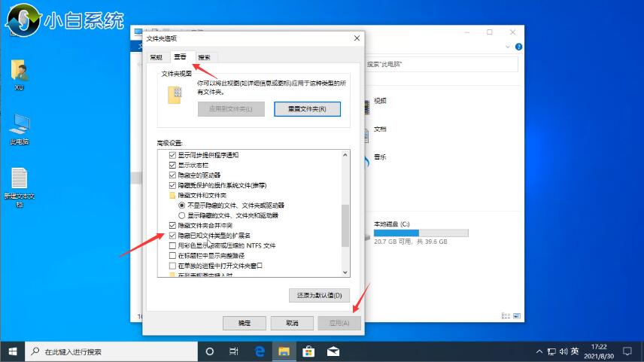The height and width of the screenshot is (362, 644).
Task: Click the 应用到文件夹(L) button
Action: [231, 109]
